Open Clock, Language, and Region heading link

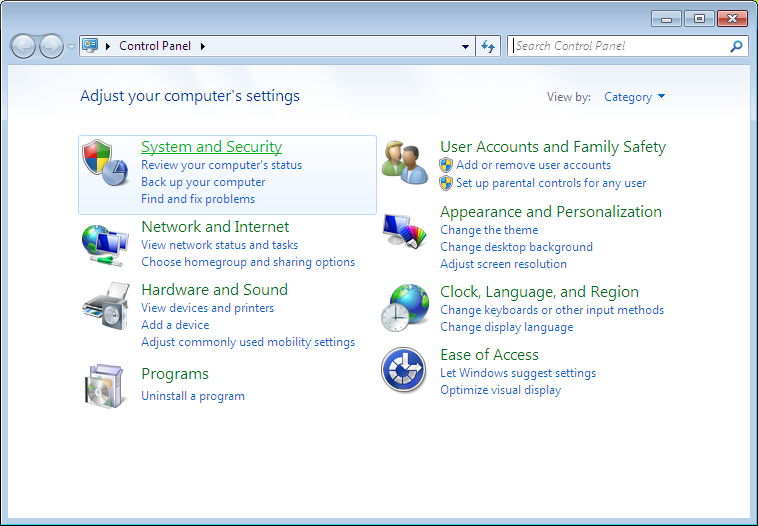point(539,292)
